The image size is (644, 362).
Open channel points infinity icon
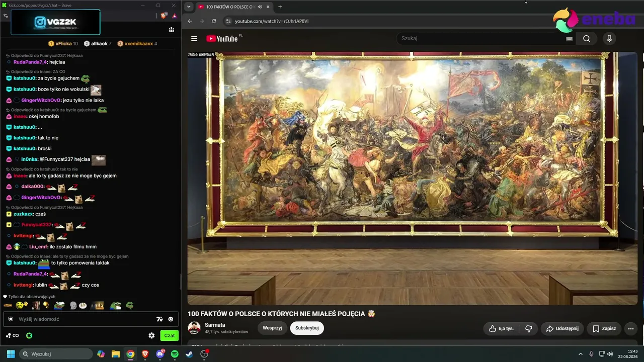(16, 335)
